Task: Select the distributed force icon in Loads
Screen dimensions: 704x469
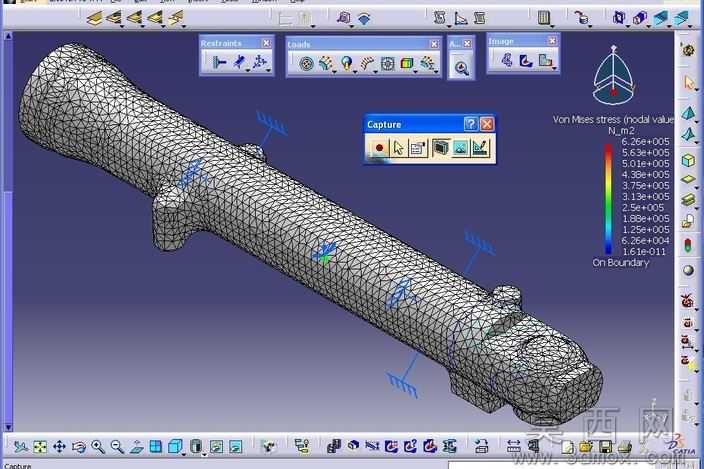Action: coord(325,64)
